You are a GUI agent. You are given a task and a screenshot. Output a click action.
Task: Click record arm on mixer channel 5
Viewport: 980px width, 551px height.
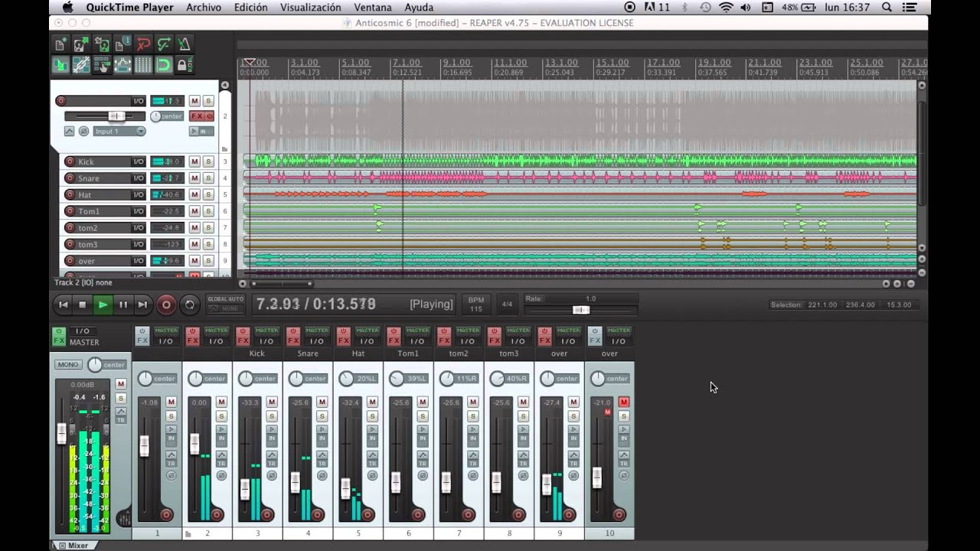[x=367, y=514]
